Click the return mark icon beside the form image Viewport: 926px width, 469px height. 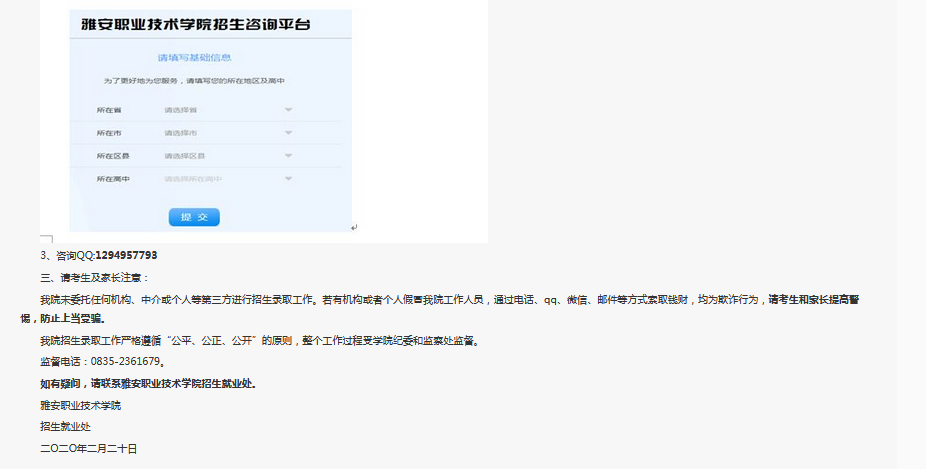(x=354, y=228)
